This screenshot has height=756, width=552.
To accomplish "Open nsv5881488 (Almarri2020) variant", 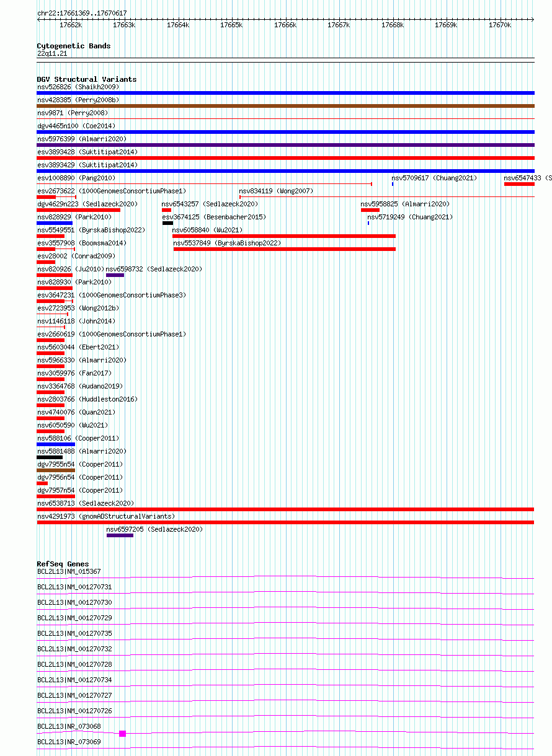I will pos(81,451).
